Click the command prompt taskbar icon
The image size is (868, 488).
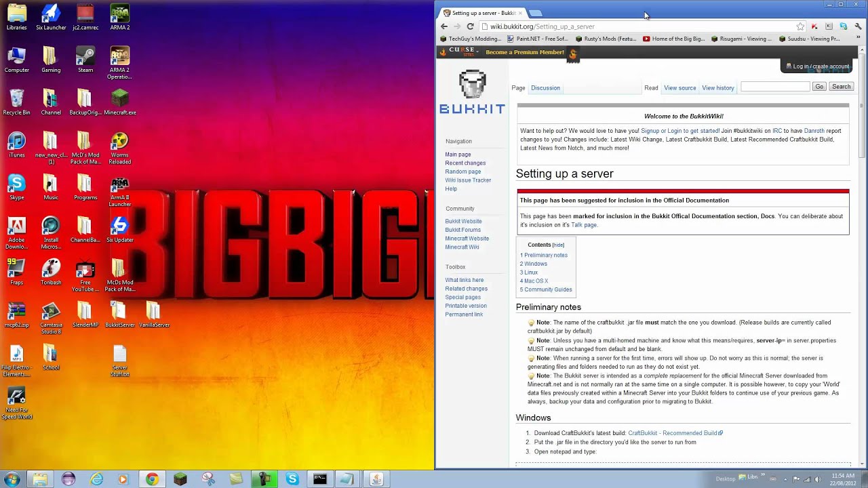319,479
